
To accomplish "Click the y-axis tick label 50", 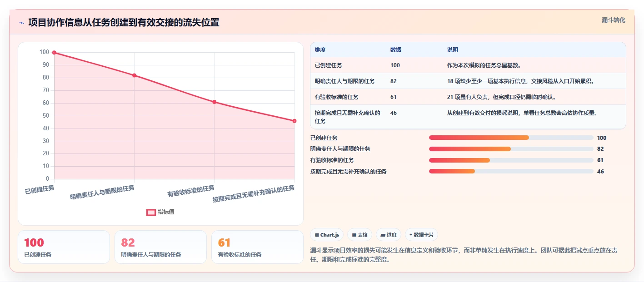I will 45,116.
